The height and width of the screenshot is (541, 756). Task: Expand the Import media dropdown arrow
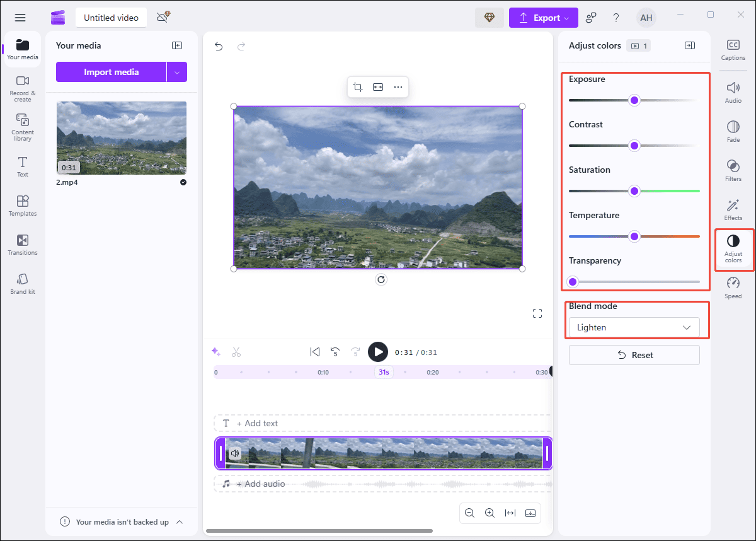[178, 71]
